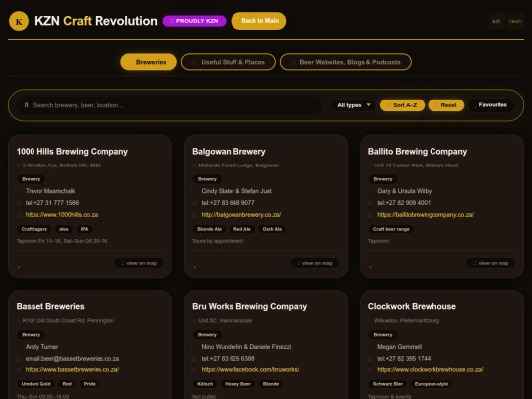Click the KZN badge icon top right
The height and width of the screenshot is (399, 532).
pyautogui.click(x=497, y=21)
